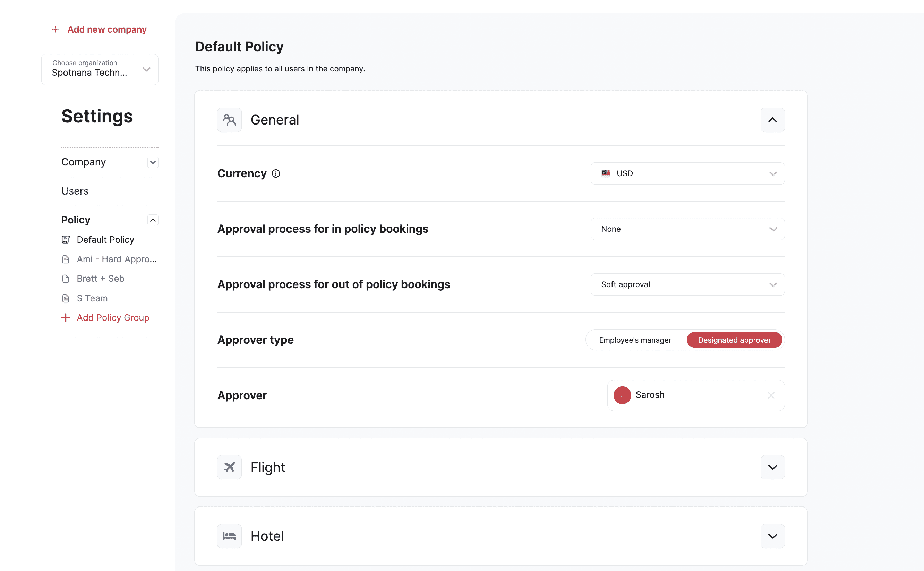Remove Sarosh as approver with the X
Screen dimensions: 924x571
point(771,395)
